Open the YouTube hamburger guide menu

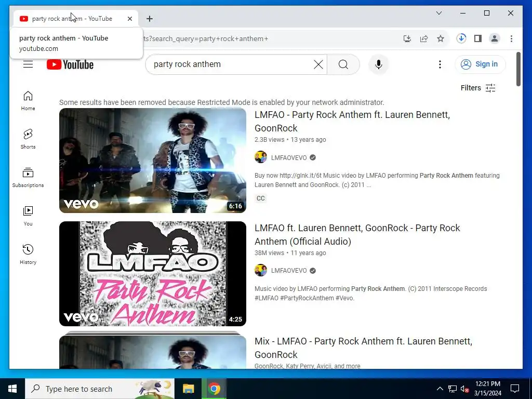pos(28,64)
